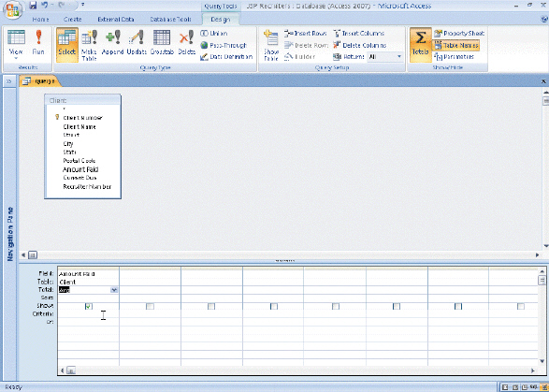Open the Total row dropdown arrow

[x=114, y=290]
